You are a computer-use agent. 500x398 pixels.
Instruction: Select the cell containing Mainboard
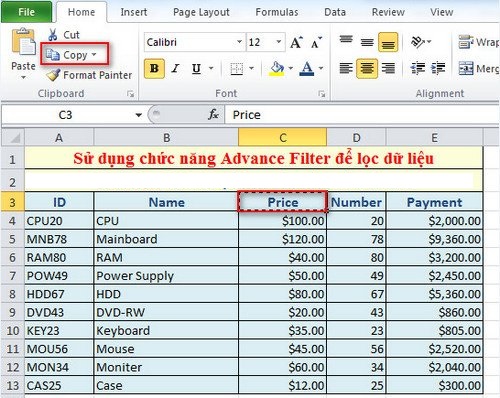(x=166, y=239)
